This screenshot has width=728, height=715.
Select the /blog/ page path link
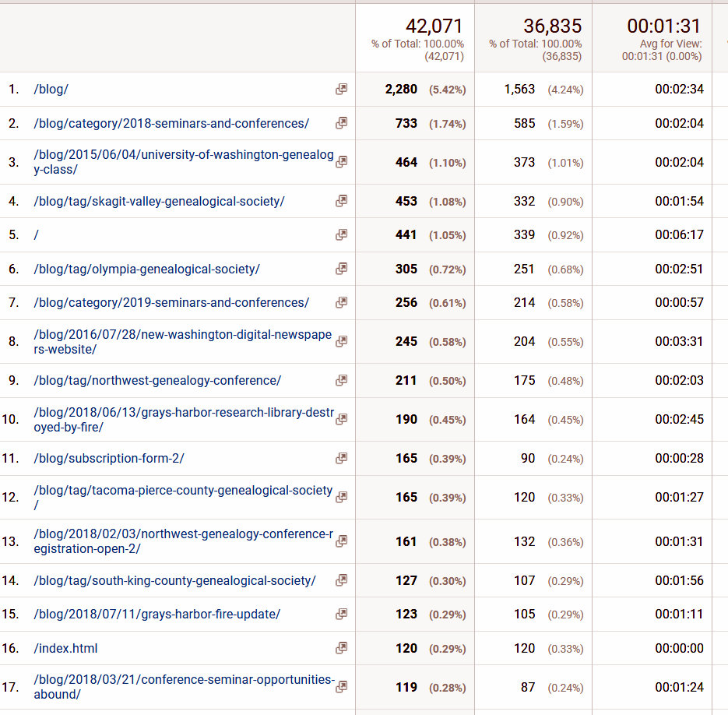[51, 90]
